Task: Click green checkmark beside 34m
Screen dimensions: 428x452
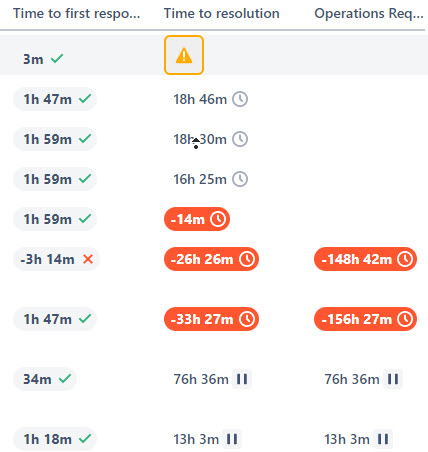Action: tap(65, 379)
